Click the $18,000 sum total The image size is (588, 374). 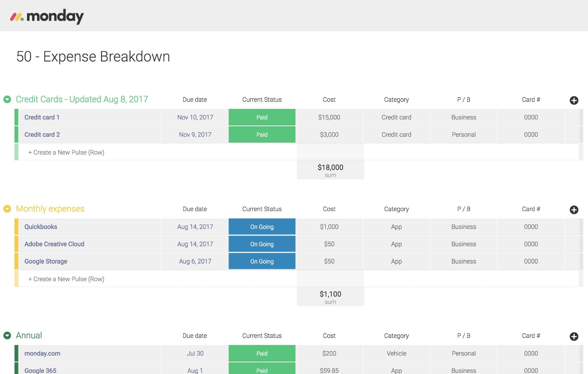[x=330, y=168]
